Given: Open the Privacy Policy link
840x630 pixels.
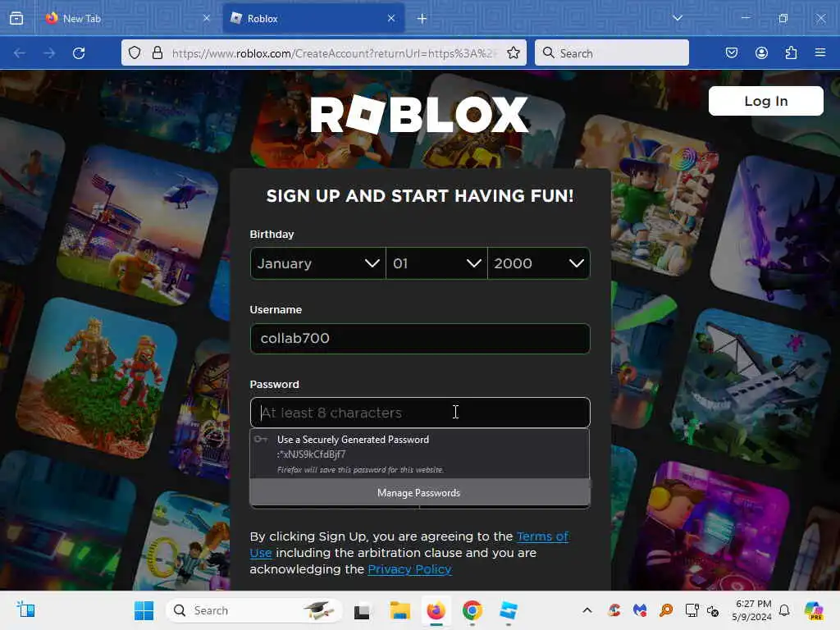Looking at the screenshot, I should (x=410, y=569).
